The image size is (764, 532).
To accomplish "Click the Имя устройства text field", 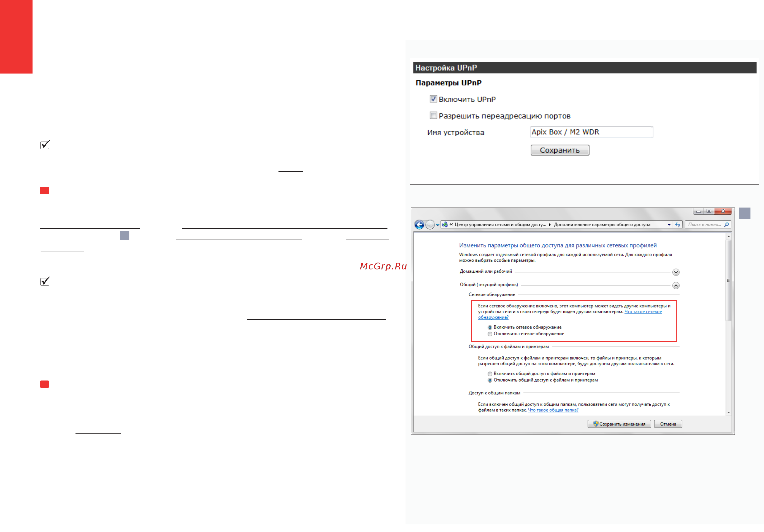I will [591, 132].
